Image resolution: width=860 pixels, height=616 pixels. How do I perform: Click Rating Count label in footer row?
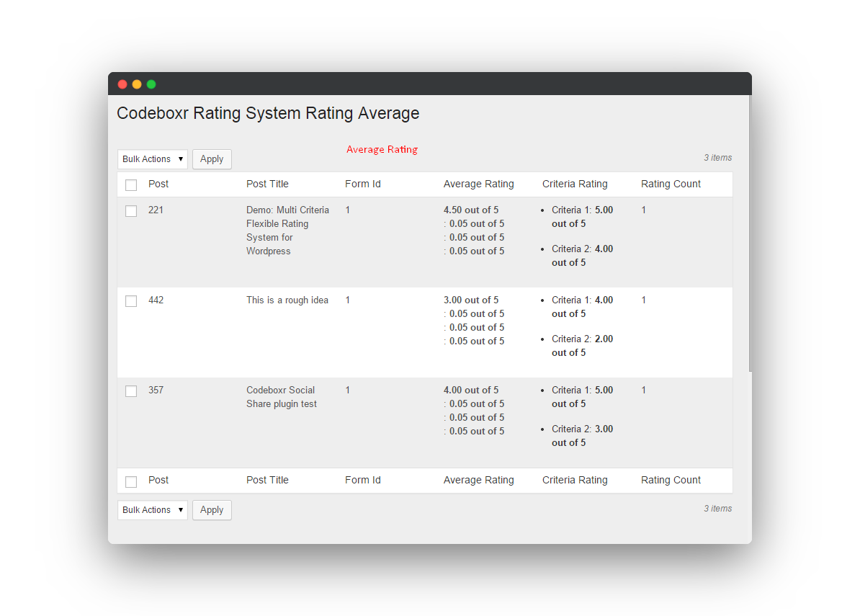671,480
